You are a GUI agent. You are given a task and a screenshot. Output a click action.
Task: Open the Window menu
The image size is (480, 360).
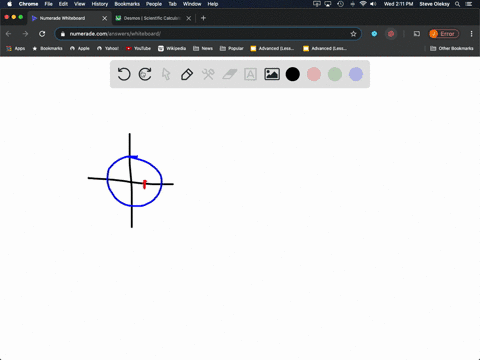[x=192, y=4]
